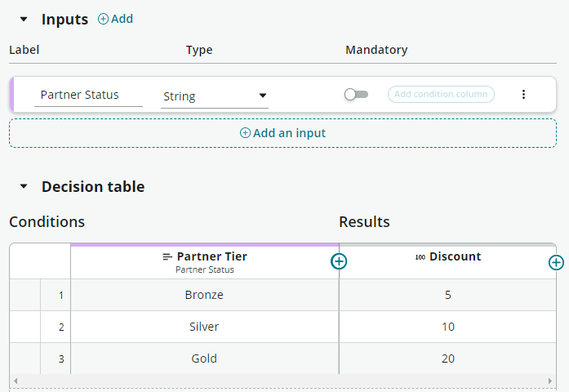The height and width of the screenshot is (392, 569).
Task: Toggle the Mandatory switch for Partner Status
Action: 356,95
